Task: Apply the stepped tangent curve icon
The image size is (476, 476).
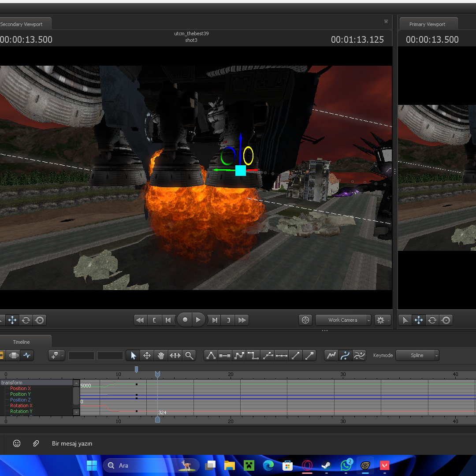Action: pyautogui.click(x=253, y=355)
